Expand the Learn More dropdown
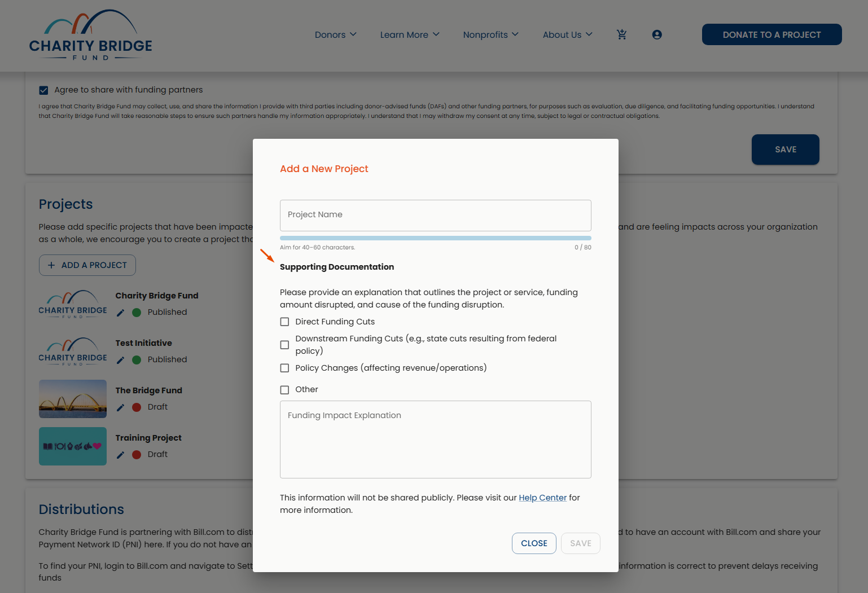Image resolution: width=868 pixels, height=593 pixels. pos(410,34)
